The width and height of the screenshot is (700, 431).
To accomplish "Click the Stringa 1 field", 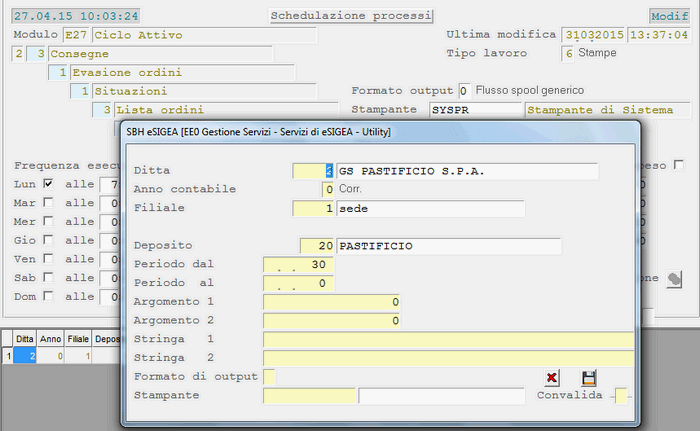I will pos(449,339).
